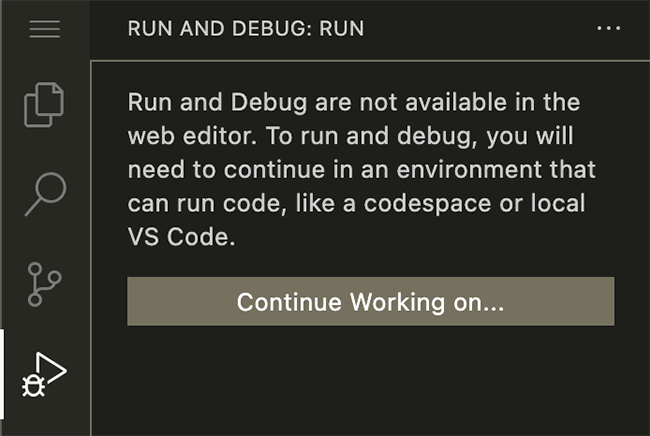Expand the three-dot menu beside panel title

608,28
